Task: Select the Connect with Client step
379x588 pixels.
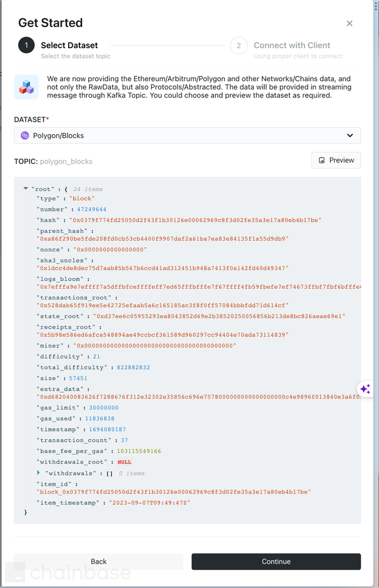Action: pos(294,45)
